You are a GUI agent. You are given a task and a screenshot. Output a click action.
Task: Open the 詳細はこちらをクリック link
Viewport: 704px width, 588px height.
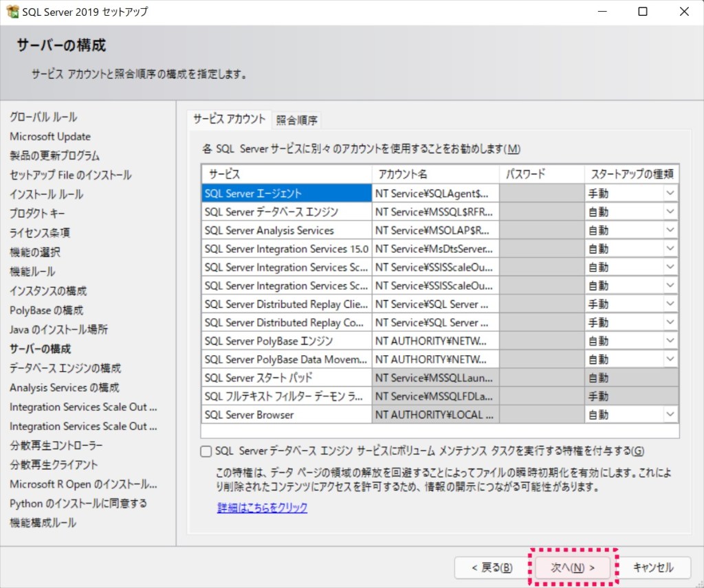pos(262,507)
